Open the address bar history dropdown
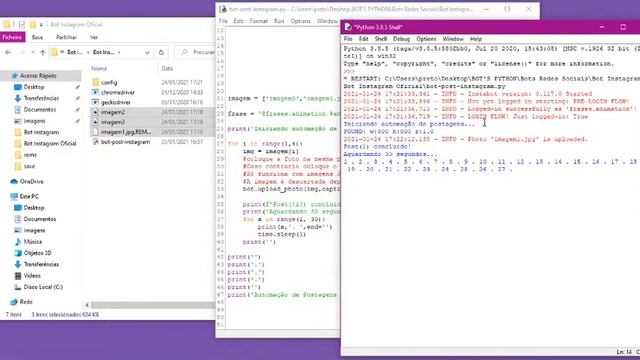The height and width of the screenshot is (360, 640). (x=147, y=53)
